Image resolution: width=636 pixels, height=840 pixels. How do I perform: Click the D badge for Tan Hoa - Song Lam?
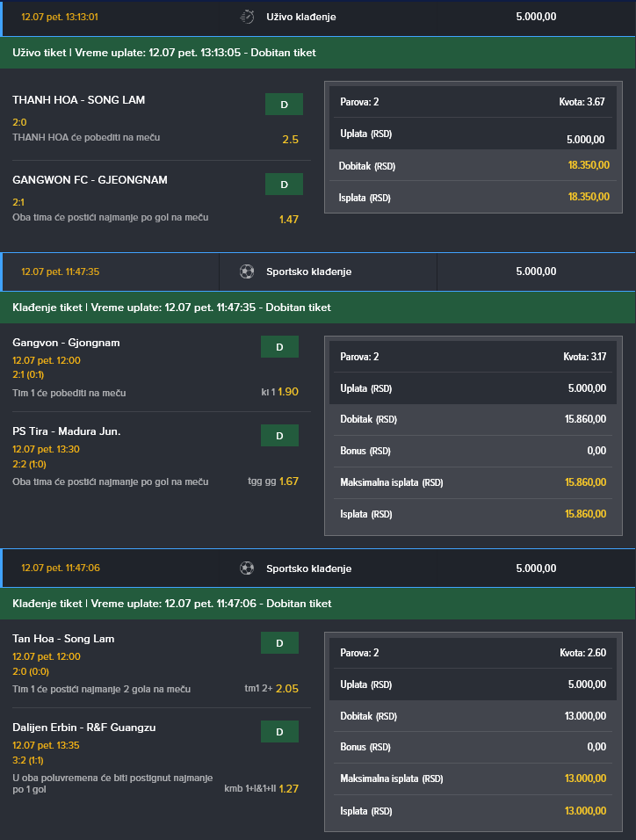tap(279, 643)
